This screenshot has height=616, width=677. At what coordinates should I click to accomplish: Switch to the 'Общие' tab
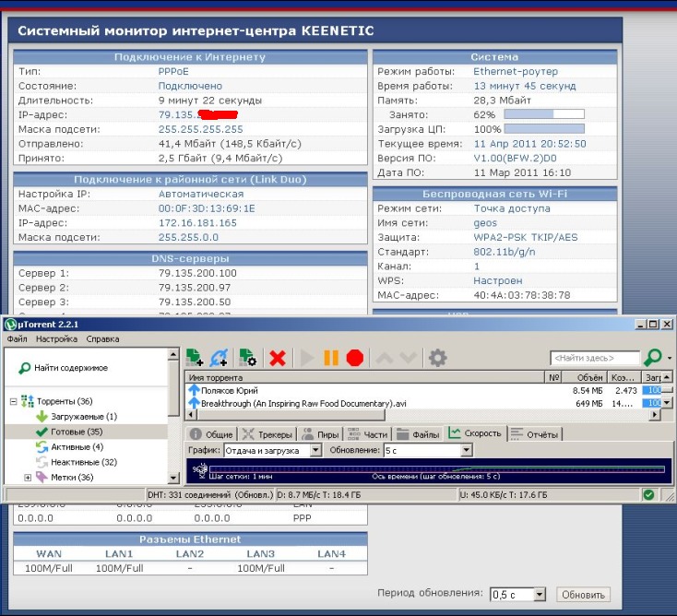coord(212,434)
